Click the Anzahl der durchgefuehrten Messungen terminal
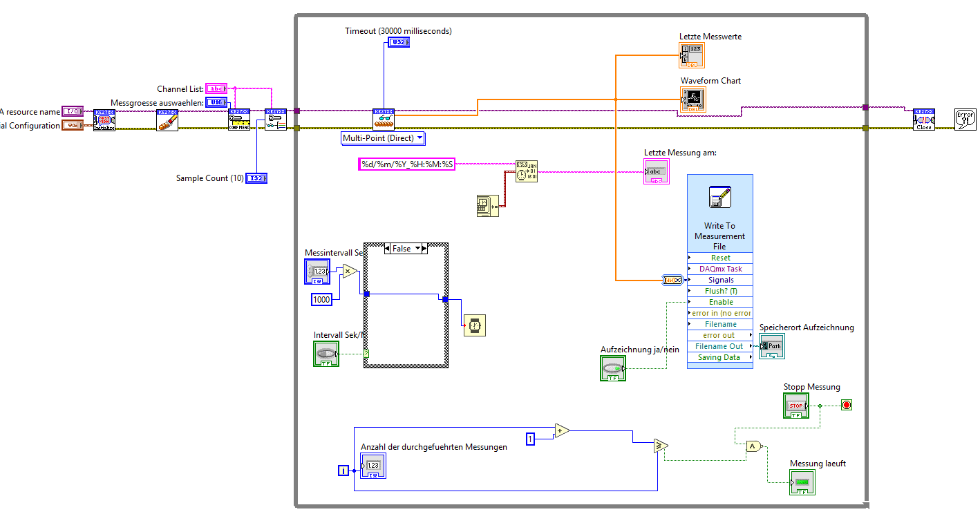This screenshot has width=980, height=523. (373, 466)
